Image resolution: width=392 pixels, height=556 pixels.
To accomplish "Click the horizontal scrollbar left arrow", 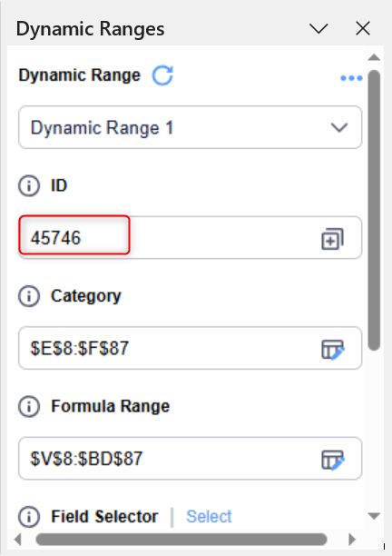I will tap(18, 540).
